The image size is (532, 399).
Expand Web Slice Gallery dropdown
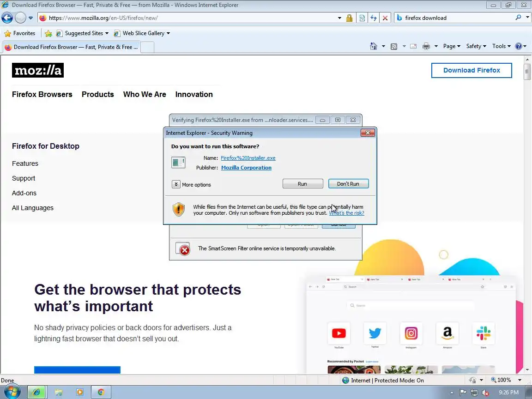[168, 33]
